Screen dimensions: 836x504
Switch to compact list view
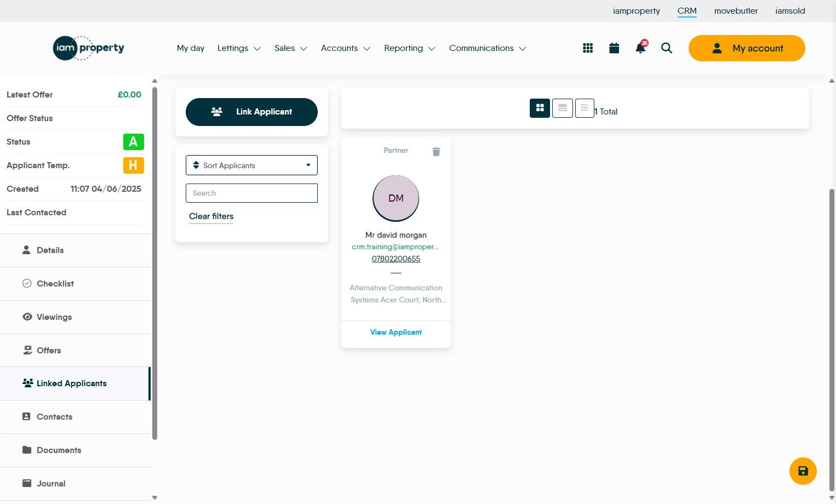coord(585,108)
